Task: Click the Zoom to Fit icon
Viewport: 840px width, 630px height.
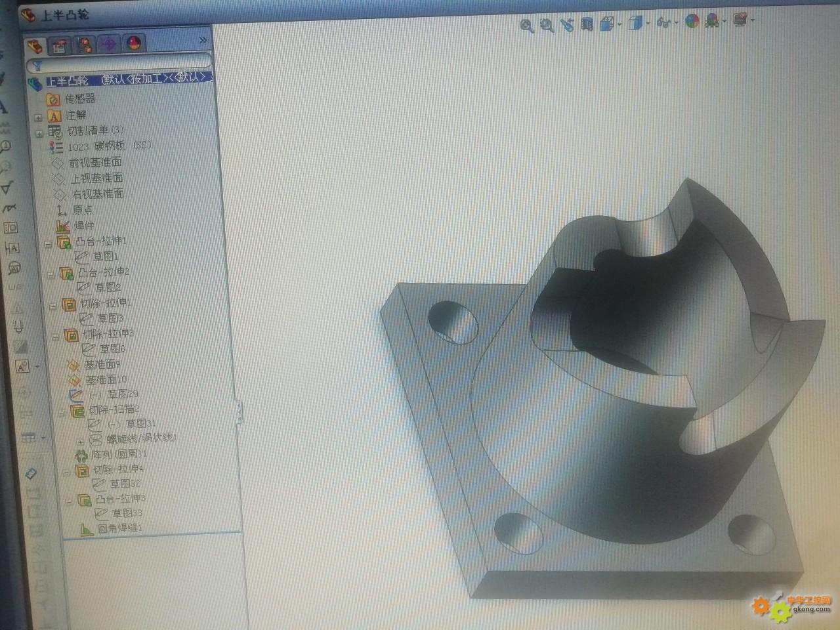Action: click(x=526, y=26)
